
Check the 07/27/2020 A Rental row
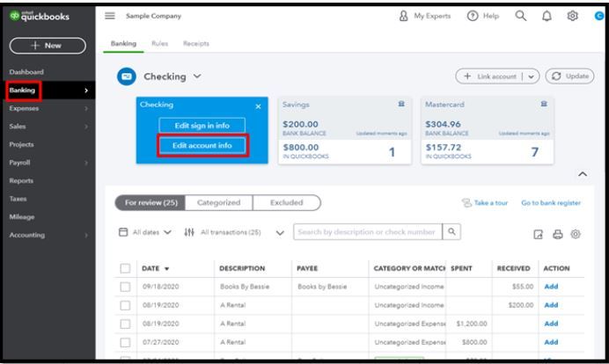[x=125, y=342]
